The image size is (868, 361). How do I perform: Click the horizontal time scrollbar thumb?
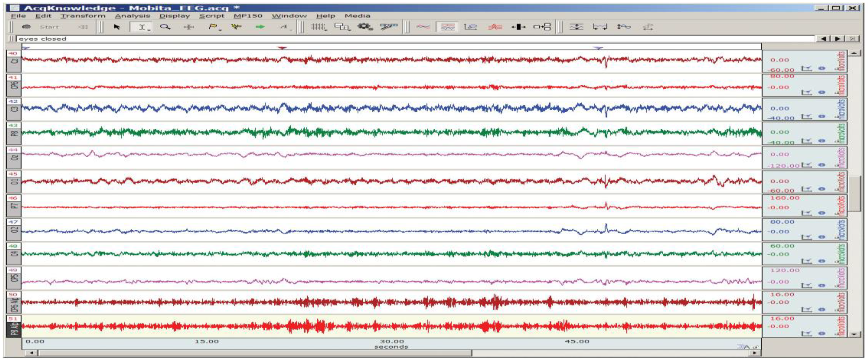(x=255, y=353)
